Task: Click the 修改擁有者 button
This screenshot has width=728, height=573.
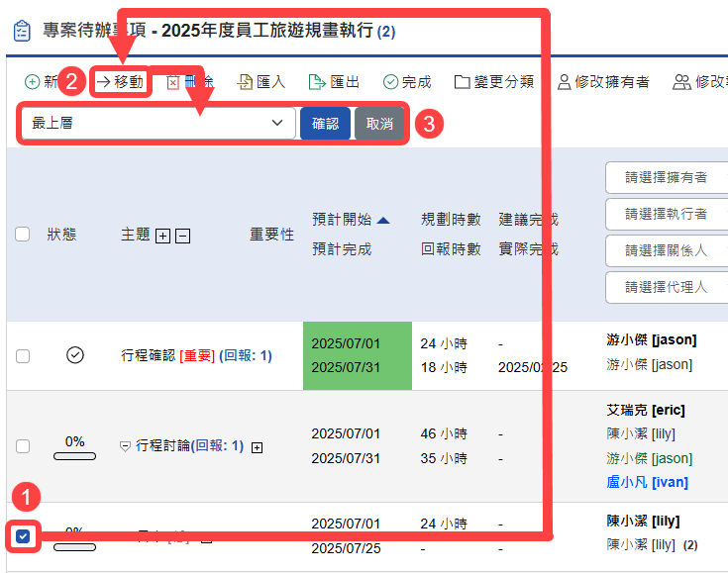Action: [x=603, y=82]
